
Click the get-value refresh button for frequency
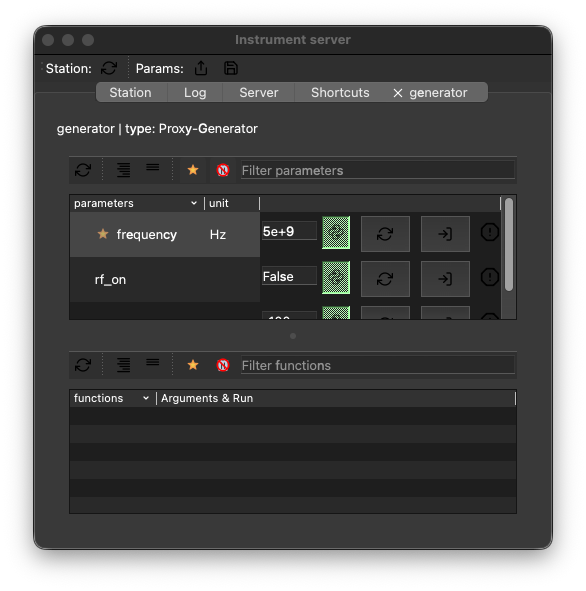tap(385, 234)
